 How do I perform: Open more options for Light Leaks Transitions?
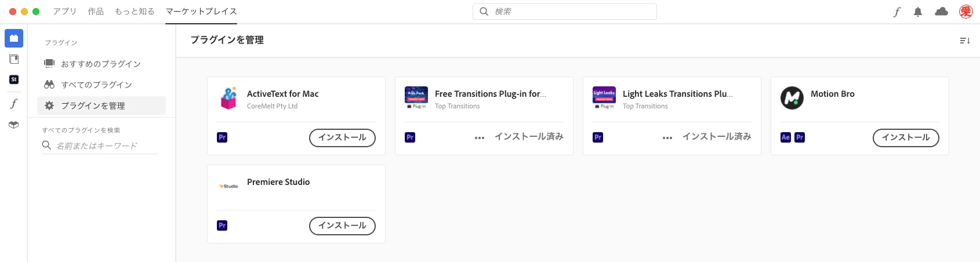pyautogui.click(x=667, y=138)
